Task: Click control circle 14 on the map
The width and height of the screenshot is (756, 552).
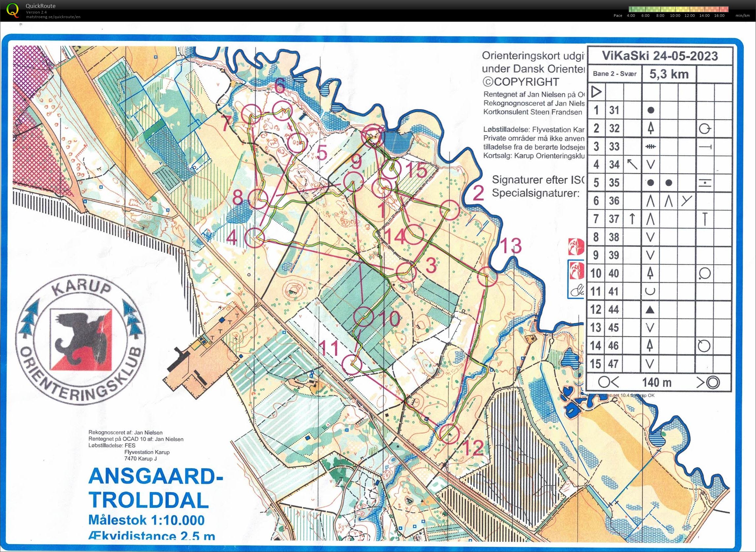Action: (x=415, y=234)
